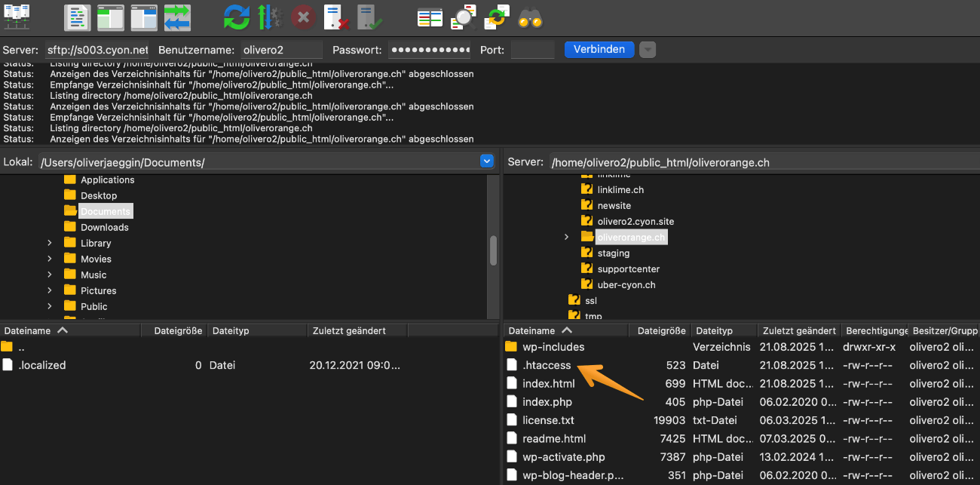Select olivero2.cyon.site in remote tree
The height and width of the screenshot is (485, 980).
click(x=635, y=221)
